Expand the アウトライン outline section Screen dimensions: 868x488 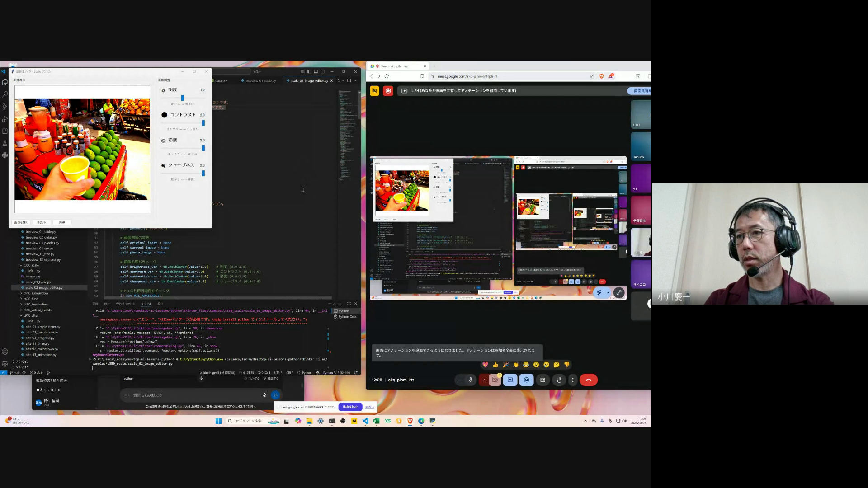coord(22,361)
